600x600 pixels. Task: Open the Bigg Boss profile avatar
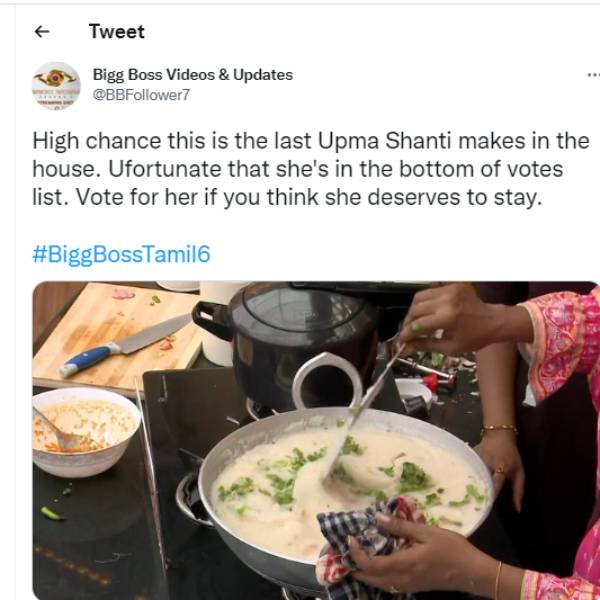(56, 86)
